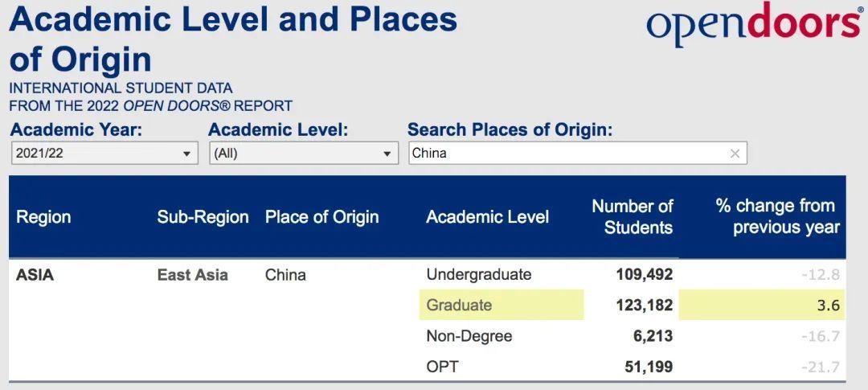
Task: Click the Place of Origin column header
Action: coord(322,216)
